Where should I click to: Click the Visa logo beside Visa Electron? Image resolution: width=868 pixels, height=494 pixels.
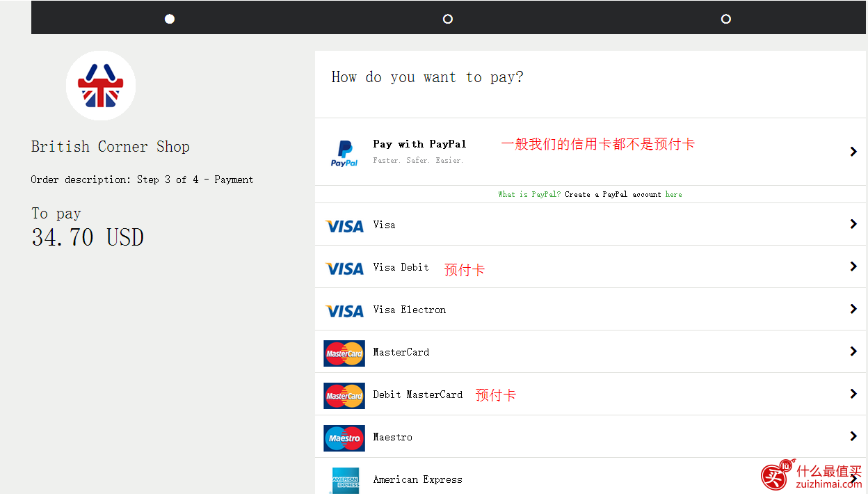click(x=345, y=311)
